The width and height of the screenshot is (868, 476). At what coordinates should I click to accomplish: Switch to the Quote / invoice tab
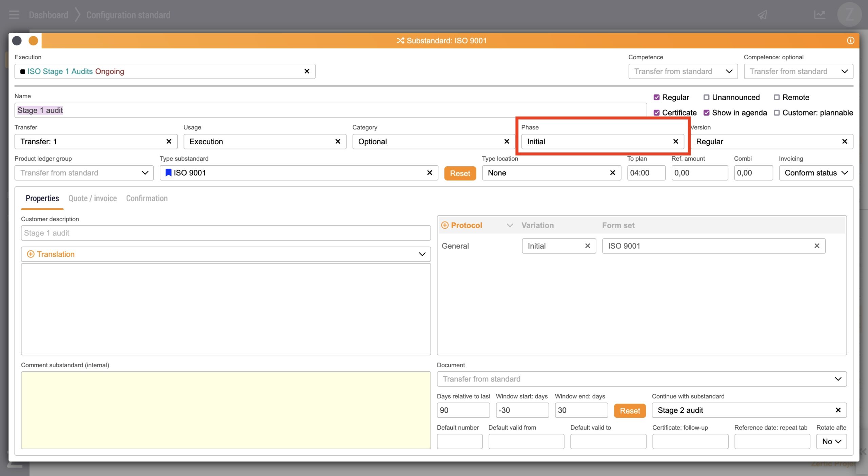pos(92,198)
